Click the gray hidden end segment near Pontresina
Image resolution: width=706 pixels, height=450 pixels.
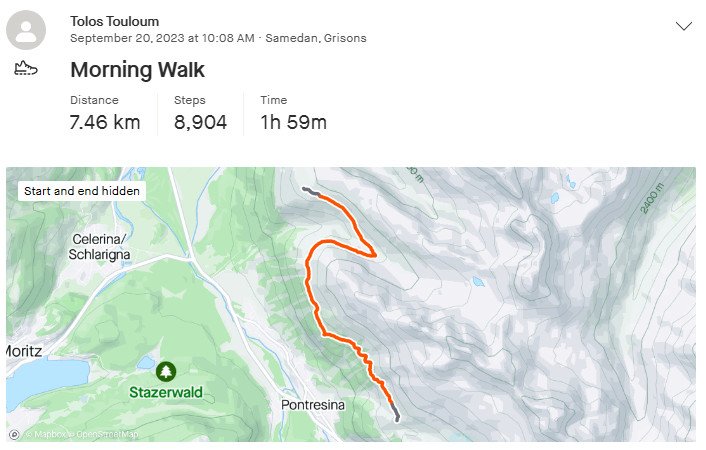click(395, 412)
